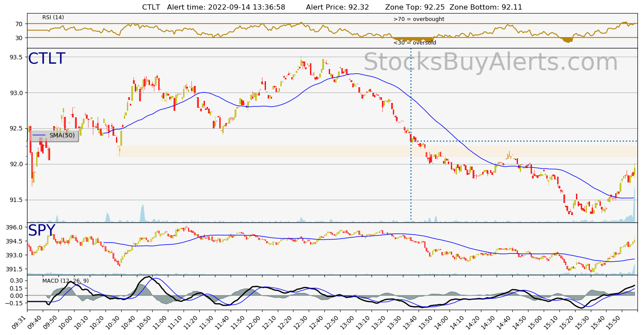Click the '>70 = overbought' annotation
This screenshot has height=335, width=644.
[419, 19]
